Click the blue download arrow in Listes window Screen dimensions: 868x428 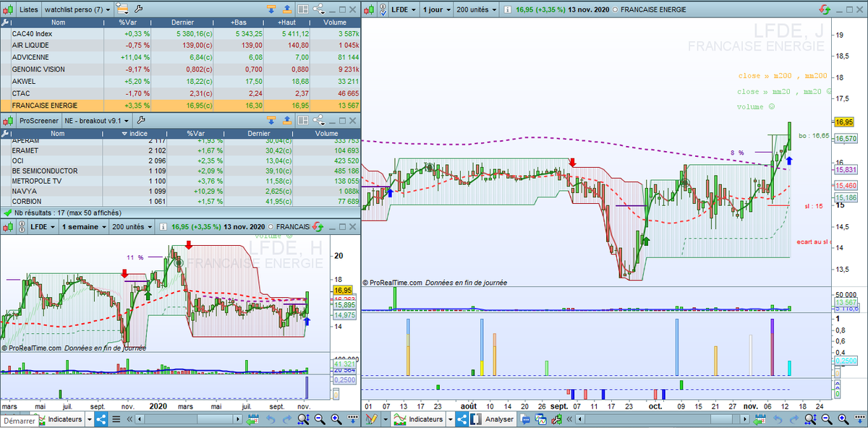[271, 9]
